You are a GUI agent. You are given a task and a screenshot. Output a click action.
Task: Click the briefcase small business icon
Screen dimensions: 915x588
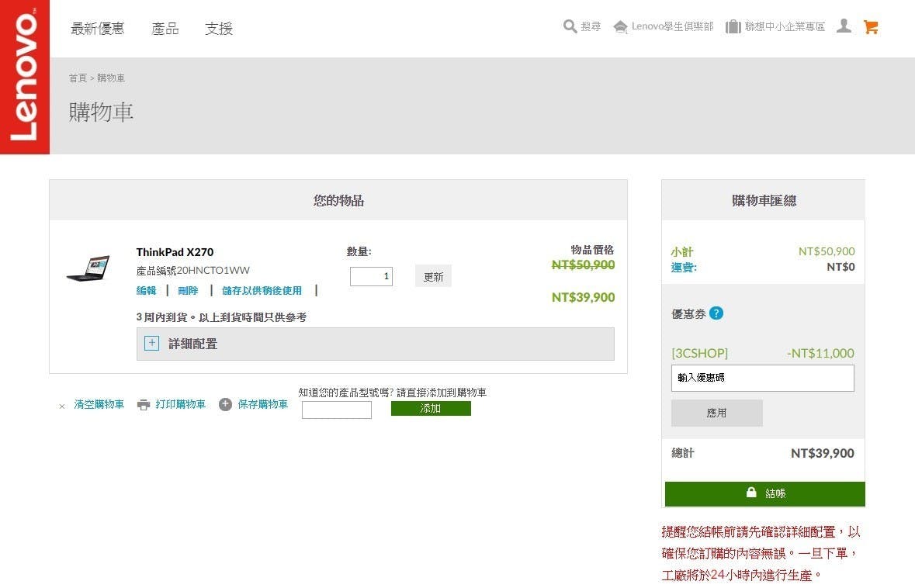tap(733, 27)
